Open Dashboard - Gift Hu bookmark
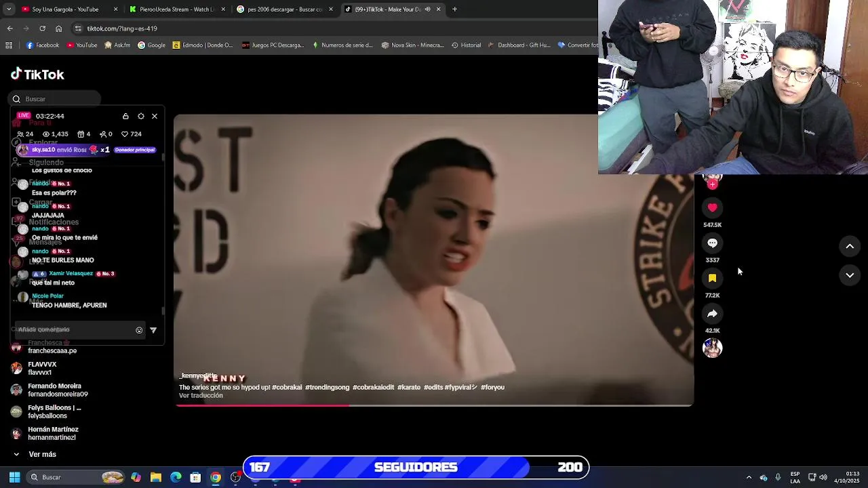This screenshot has height=488, width=868. click(x=519, y=45)
